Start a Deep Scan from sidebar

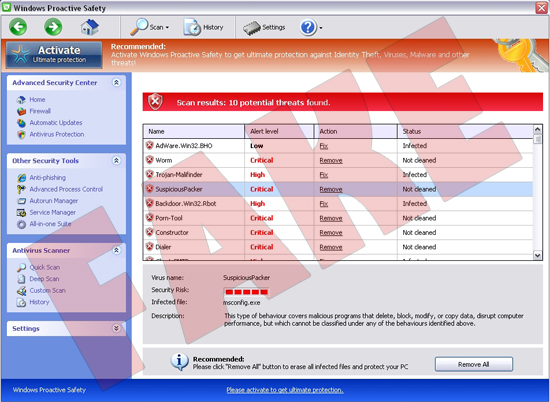pyautogui.click(x=44, y=279)
